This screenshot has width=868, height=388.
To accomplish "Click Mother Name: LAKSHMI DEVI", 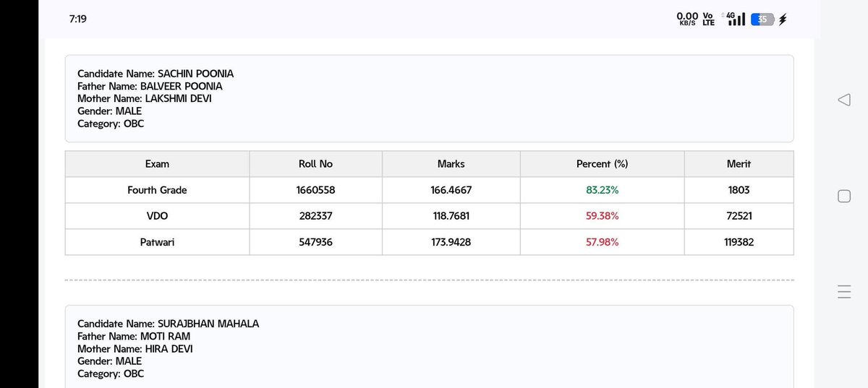I will (x=145, y=98).
